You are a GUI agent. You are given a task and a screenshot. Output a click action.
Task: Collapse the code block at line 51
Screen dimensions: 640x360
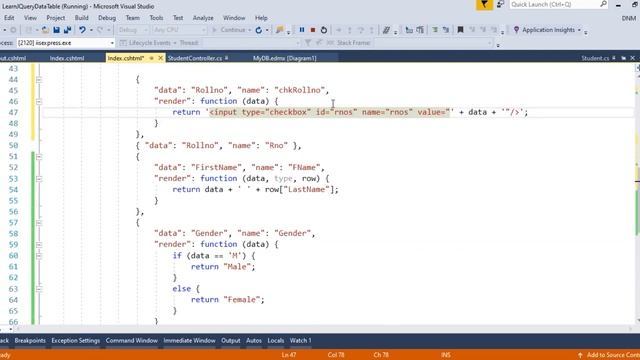tap(39, 157)
